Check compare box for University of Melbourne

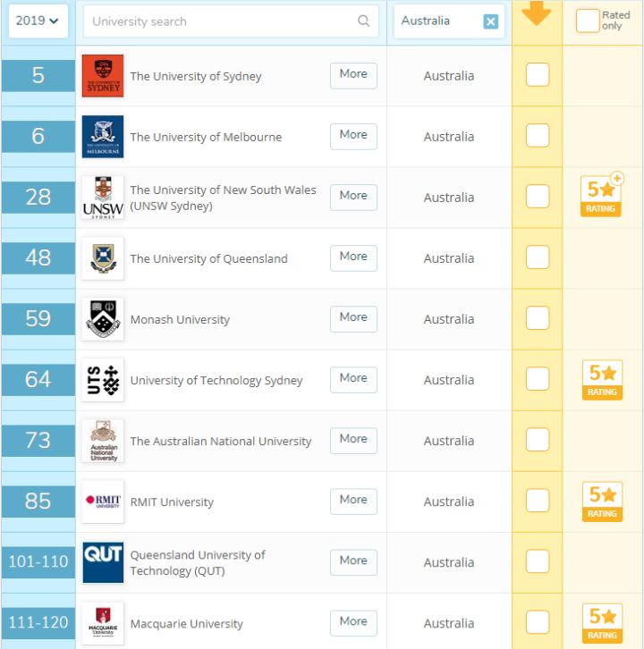538,135
